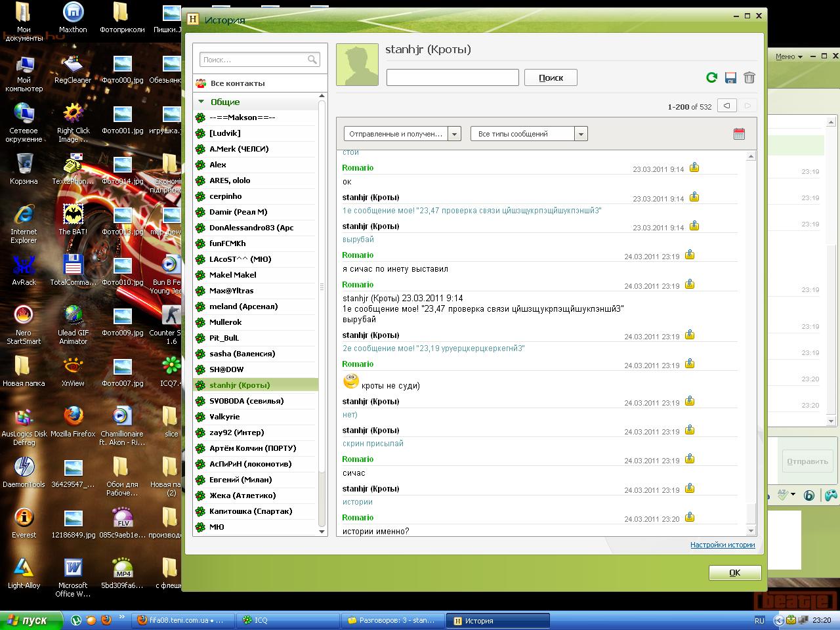Viewport: 840px width, 630px height.
Task: Select the История taskbar button
Action: (x=497, y=620)
